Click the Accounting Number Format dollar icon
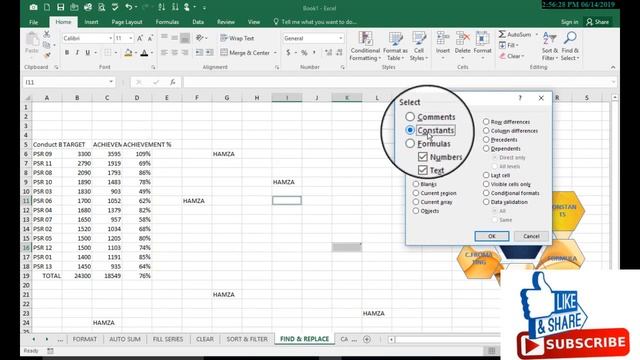Viewport: 640px width, 360px height. (288, 53)
